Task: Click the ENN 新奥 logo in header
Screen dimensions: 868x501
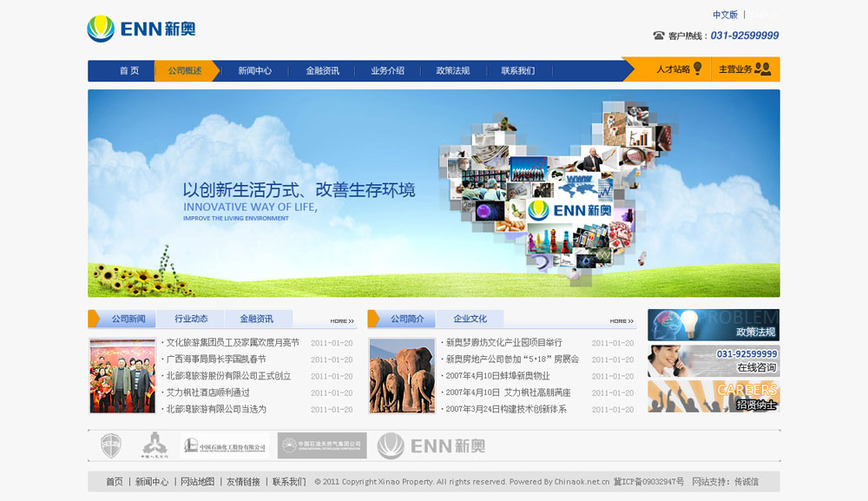Action: (x=141, y=29)
